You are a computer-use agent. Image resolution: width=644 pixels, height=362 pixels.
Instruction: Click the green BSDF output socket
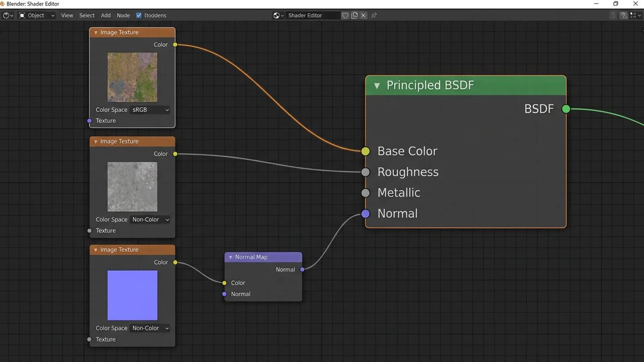[566, 109]
